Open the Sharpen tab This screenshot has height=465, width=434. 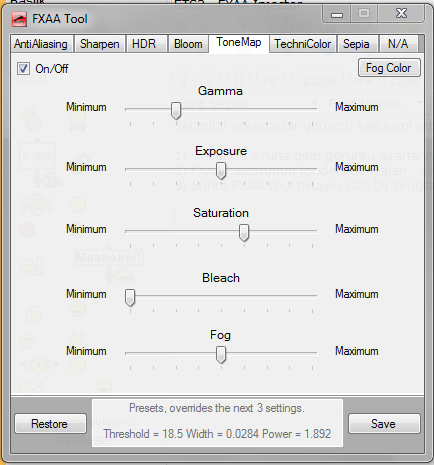(x=99, y=44)
